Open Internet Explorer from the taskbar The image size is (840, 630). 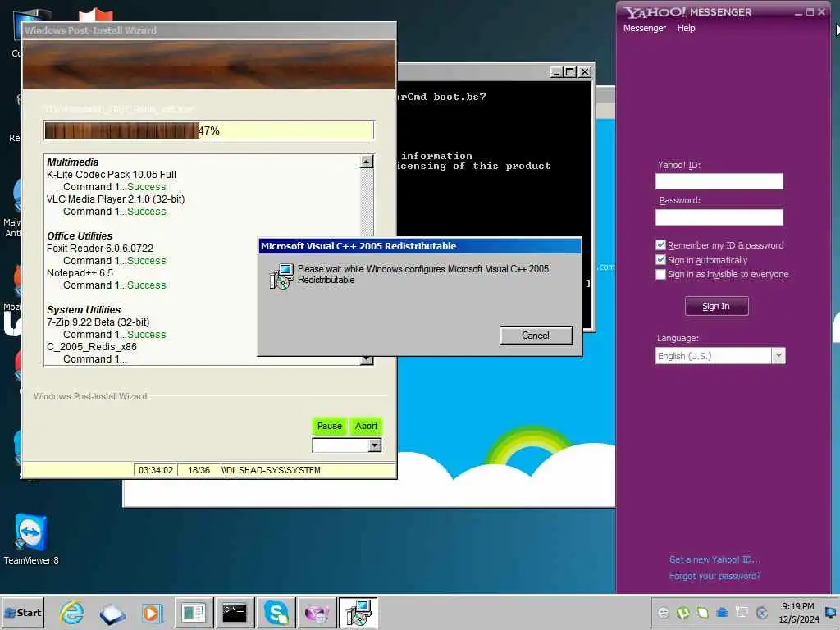[x=72, y=612]
